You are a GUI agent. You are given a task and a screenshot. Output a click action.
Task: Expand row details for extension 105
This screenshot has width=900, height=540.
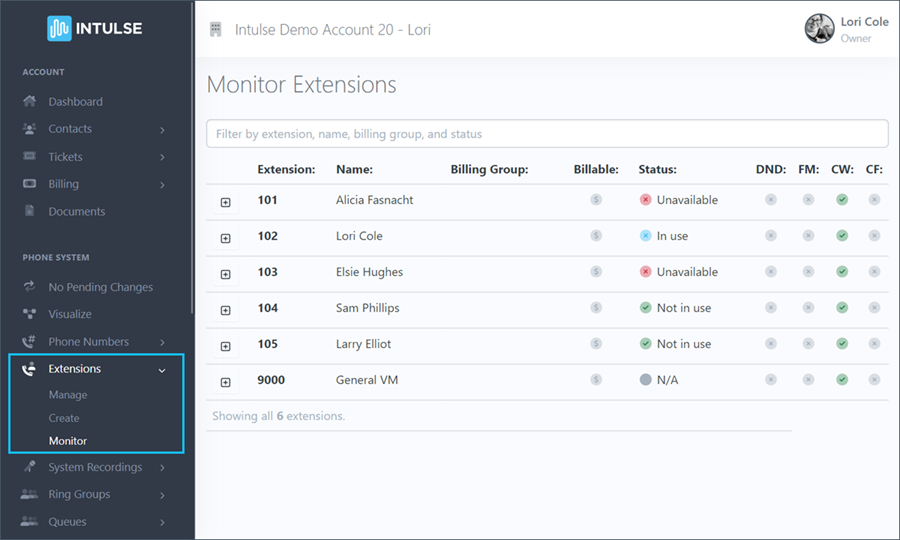point(226,346)
